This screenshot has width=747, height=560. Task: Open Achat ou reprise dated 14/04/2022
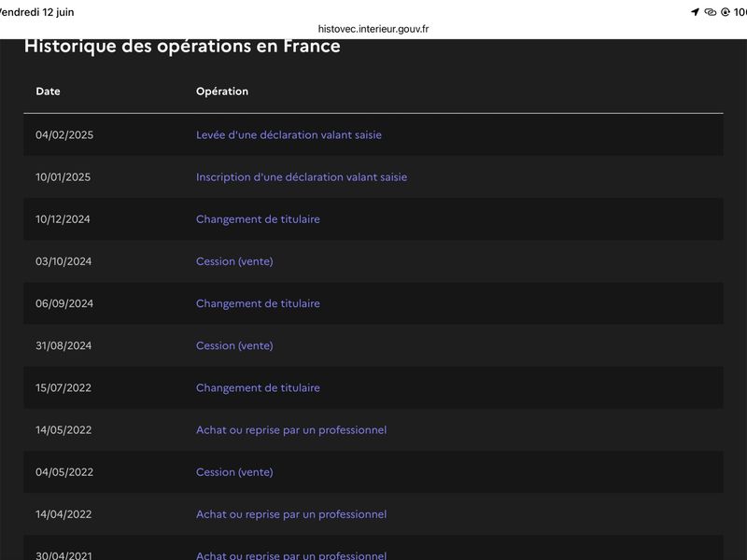point(291,514)
